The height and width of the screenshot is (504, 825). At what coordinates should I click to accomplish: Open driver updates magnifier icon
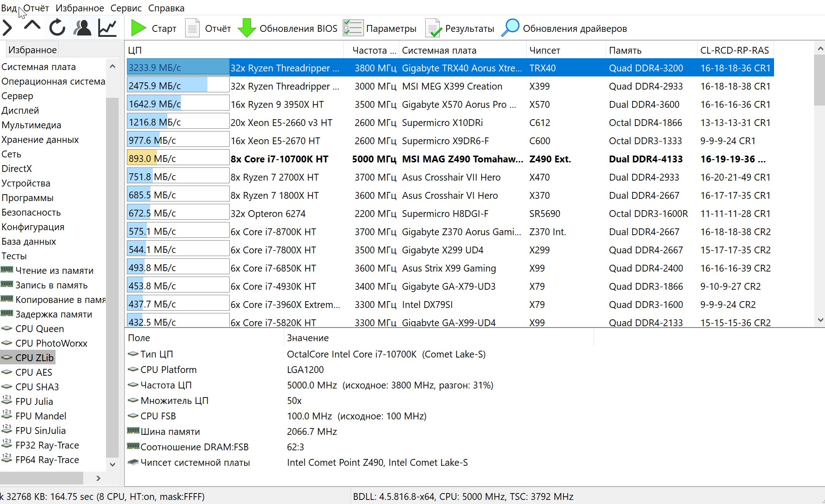pyautogui.click(x=510, y=28)
